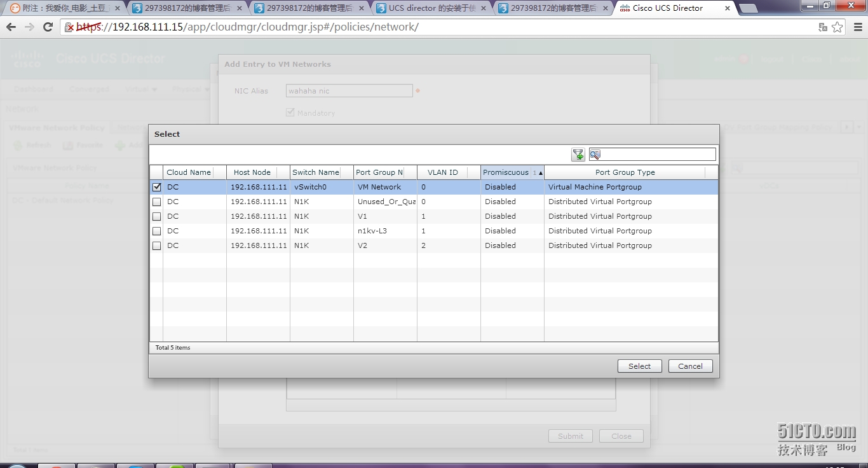Click the translate icon in the address bar

pos(823,27)
